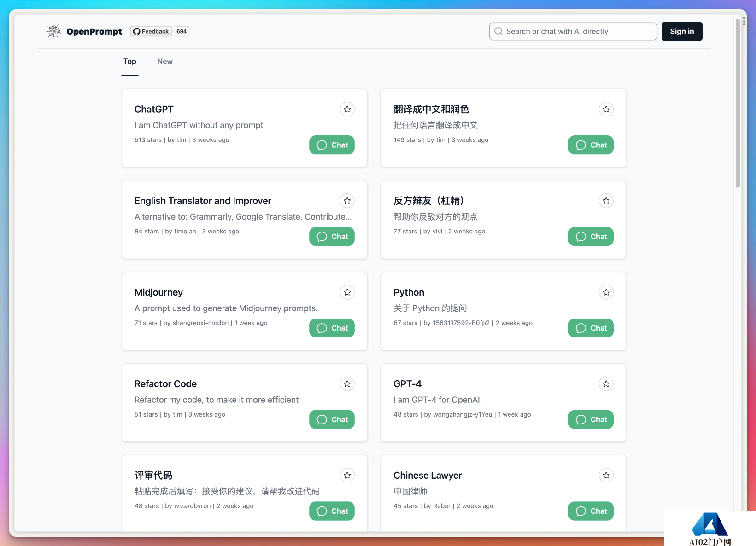Click the page's vertical scrollbar

click(738, 103)
